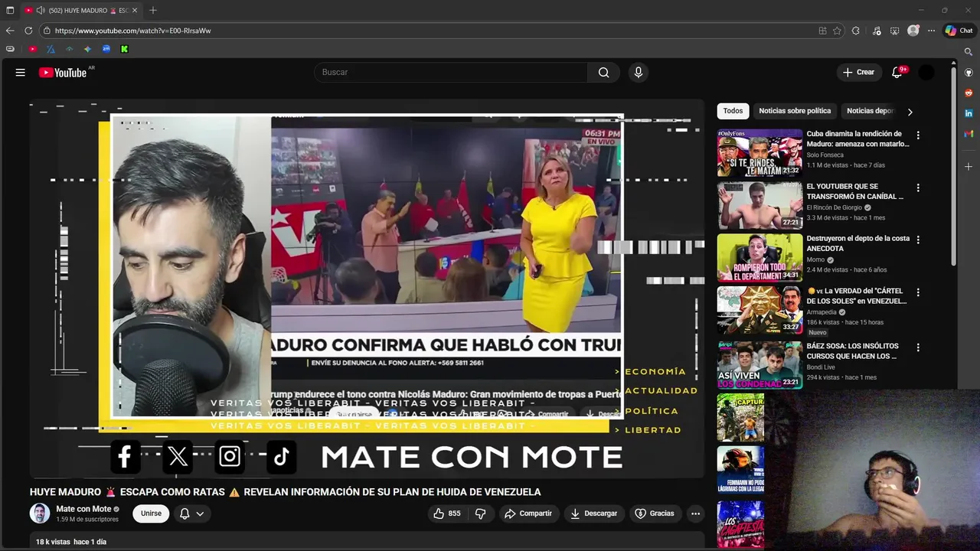
Task: Open Zoom bookmark in favorites bar
Action: 106,49
